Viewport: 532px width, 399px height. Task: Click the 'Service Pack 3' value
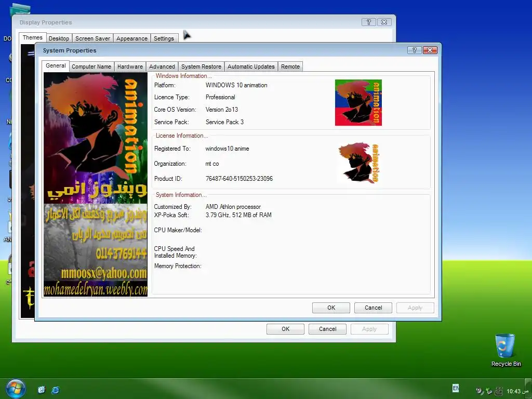pyautogui.click(x=224, y=122)
